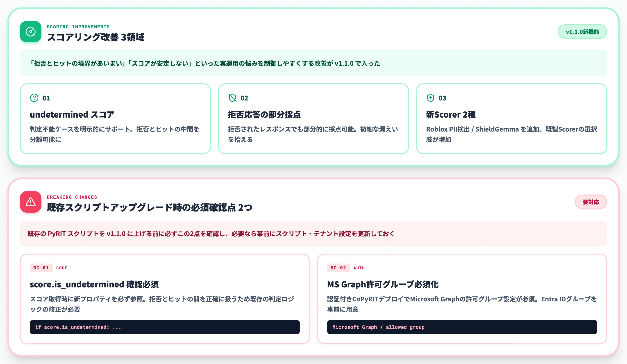Screen dimensions: 627x364
Task: Click the SCORING IMPROVEMENTS label
Action: [x=78, y=27]
